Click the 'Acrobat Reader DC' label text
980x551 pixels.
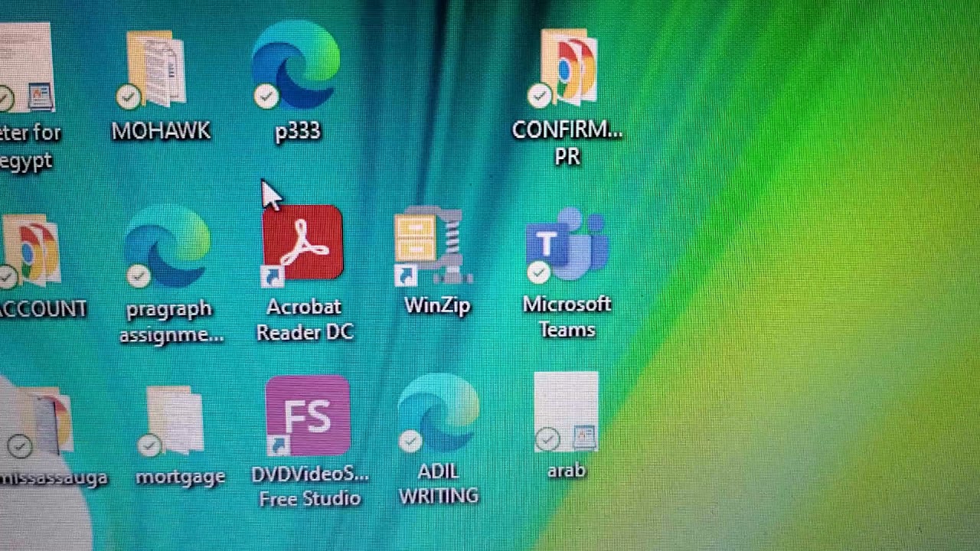(x=305, y=319)
